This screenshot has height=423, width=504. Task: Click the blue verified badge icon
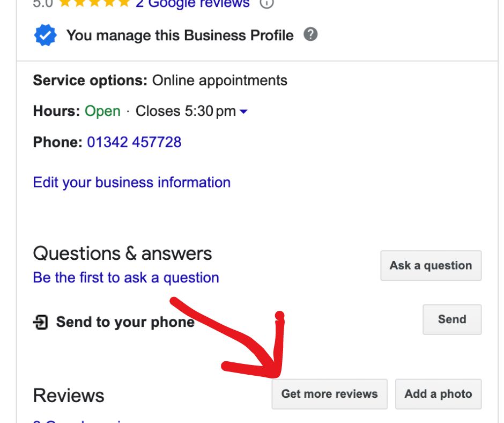(45, 34)
